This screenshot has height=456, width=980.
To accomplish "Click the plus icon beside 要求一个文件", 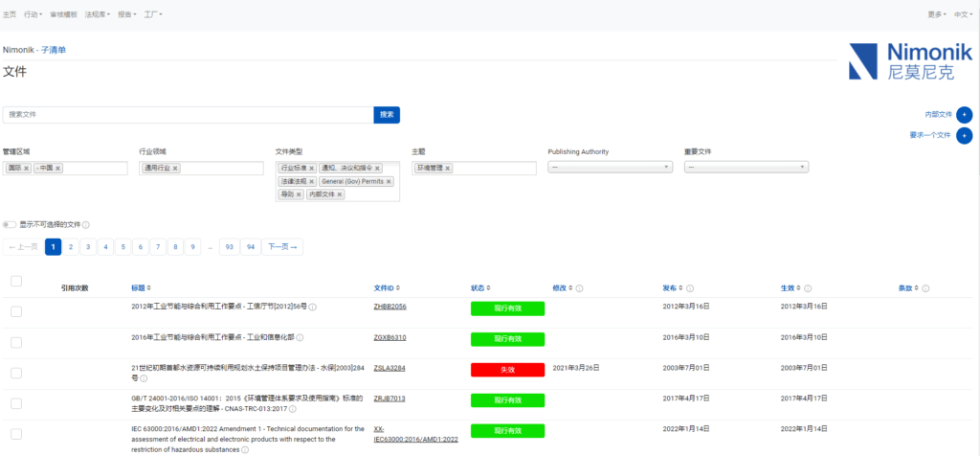I will (964, 136).
